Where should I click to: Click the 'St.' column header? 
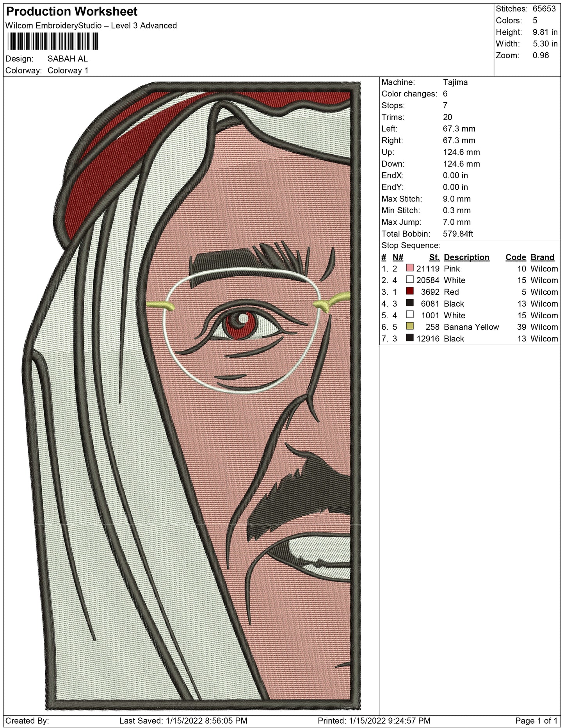[x=434, y=257]
